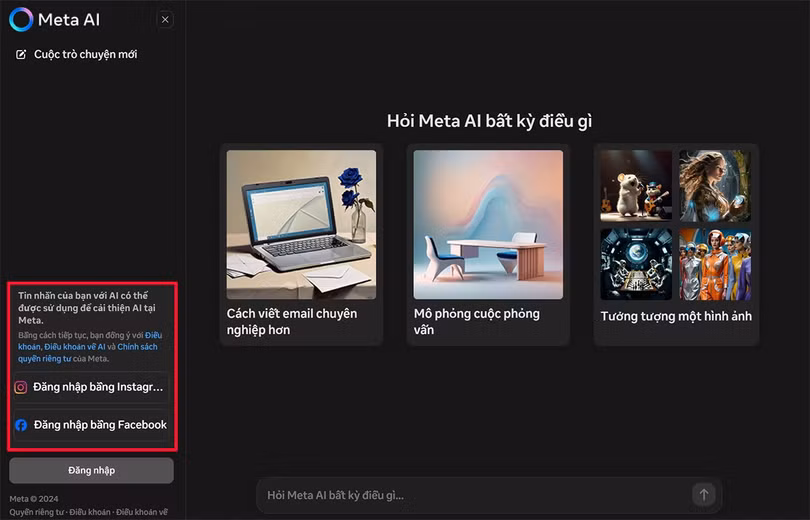The width and height of the screenshot is (810, 520).
Task: Open the Tưởng tượng một hình ảnh card
Action: pyautogui.click(x=676, y=244)
